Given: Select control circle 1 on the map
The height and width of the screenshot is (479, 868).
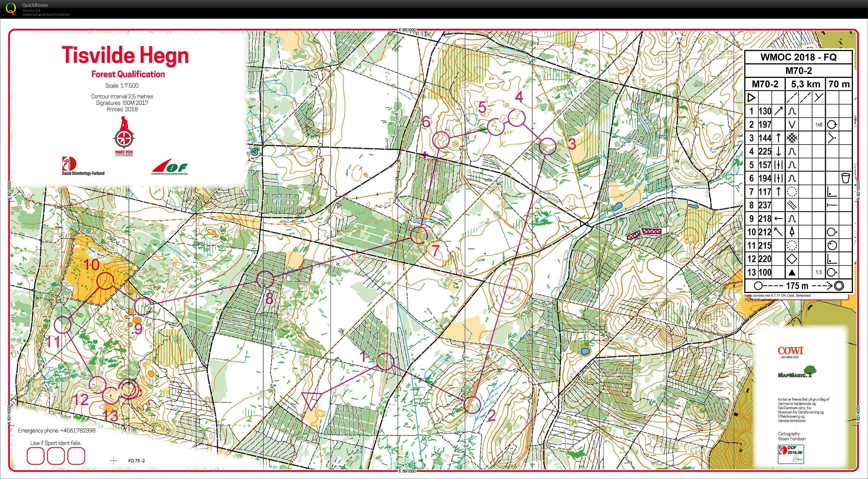Looking at the screenshot, I should pos(385,362).
